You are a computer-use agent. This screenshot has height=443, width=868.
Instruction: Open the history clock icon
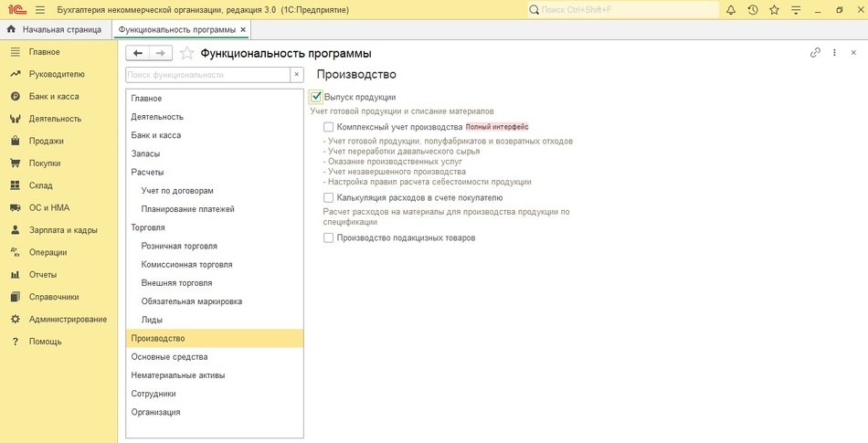pos(752,10)
